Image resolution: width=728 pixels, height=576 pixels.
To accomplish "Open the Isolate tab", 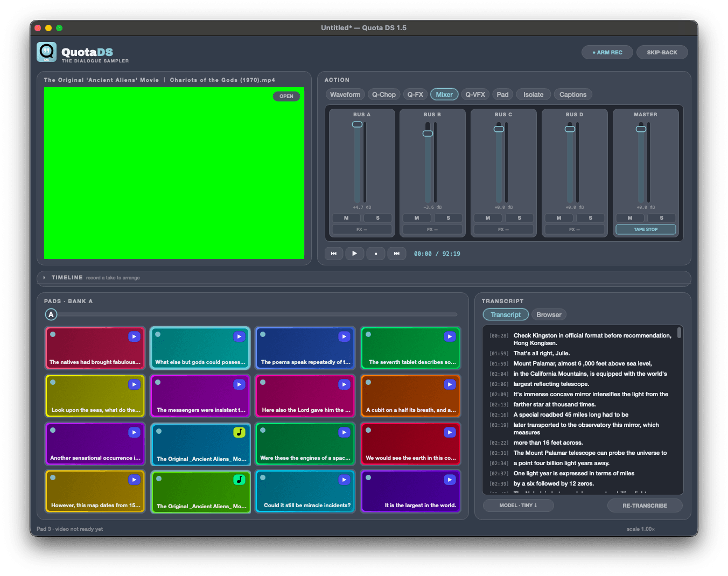I will [534, 95].
